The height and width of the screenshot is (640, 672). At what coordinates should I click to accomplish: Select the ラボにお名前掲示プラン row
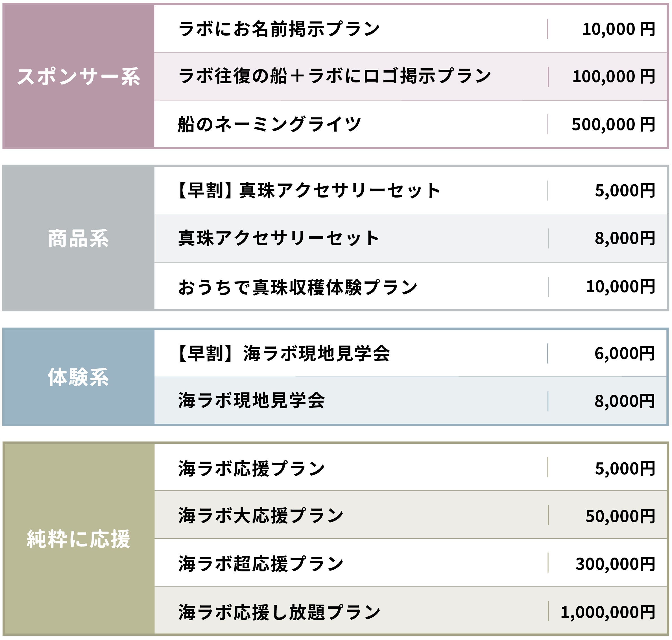click(279, 29)
